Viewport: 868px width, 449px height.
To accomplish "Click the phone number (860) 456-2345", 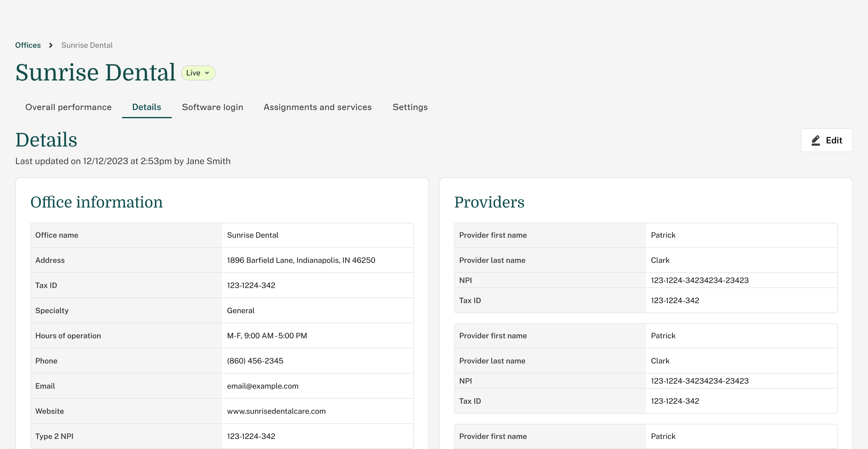I will click(255, 361).
